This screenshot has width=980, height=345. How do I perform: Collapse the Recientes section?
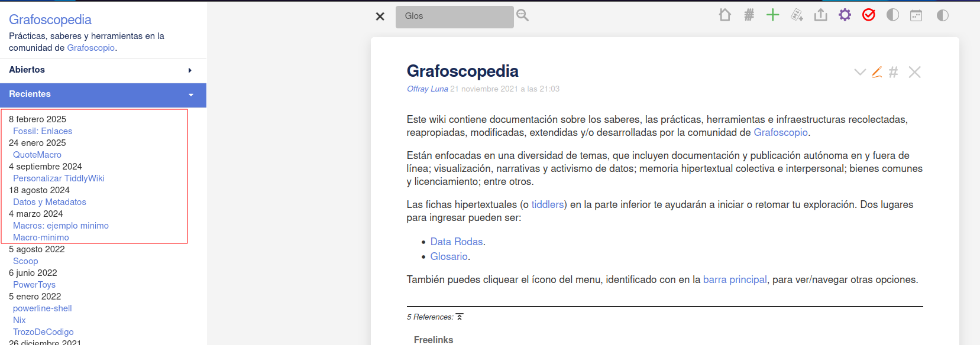(103, 95)
